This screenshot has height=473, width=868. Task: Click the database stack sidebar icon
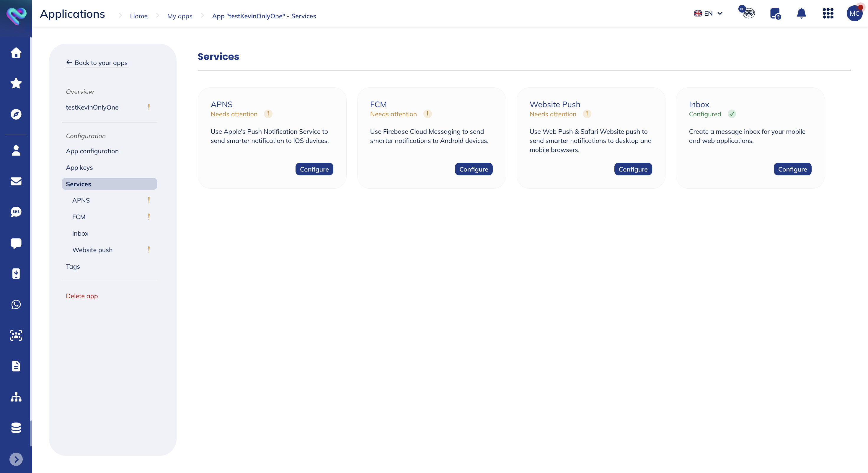click(x=16, y=428)
